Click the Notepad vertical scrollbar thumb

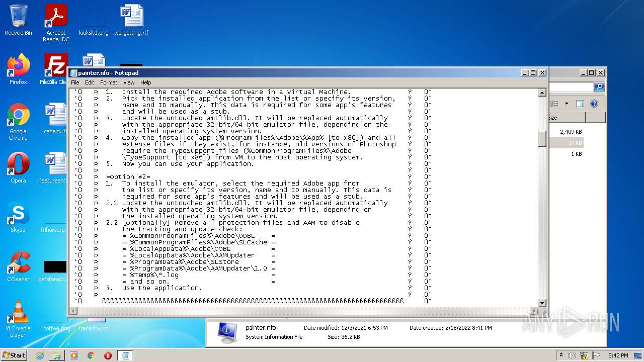click(542, 138)
